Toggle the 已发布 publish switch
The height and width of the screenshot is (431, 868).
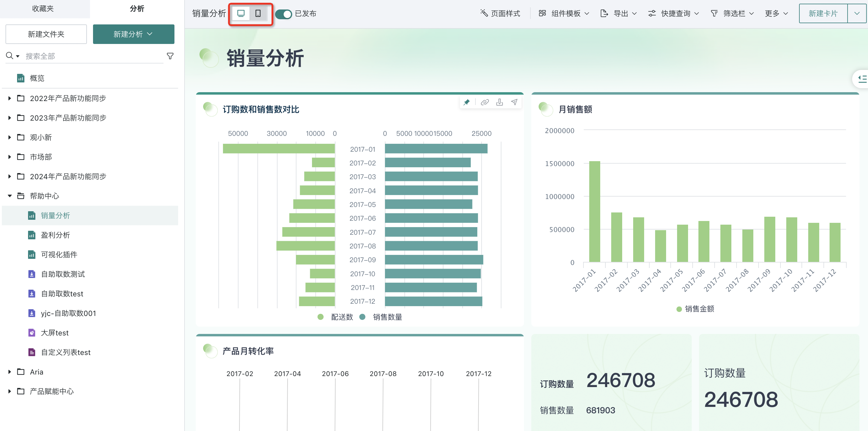tap(283, 14)
